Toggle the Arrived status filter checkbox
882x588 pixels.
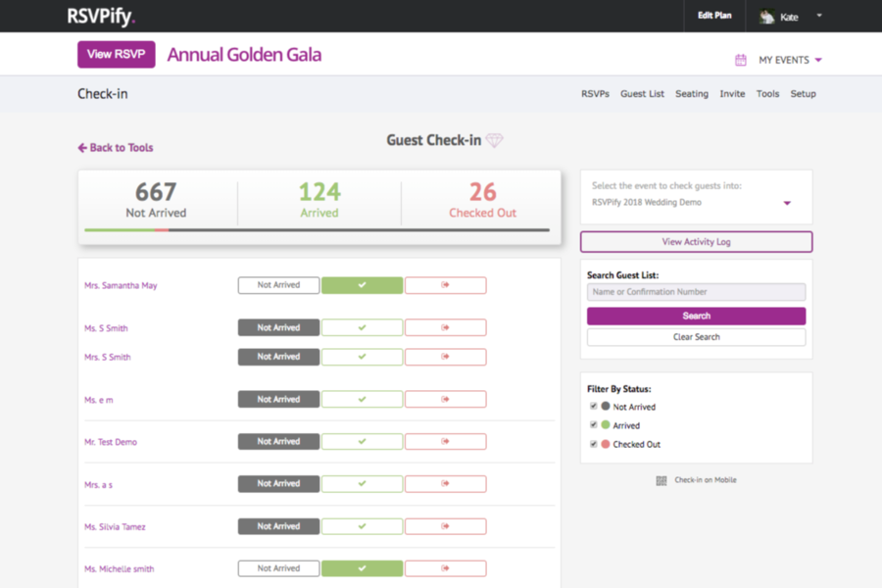tap(594, 424)
